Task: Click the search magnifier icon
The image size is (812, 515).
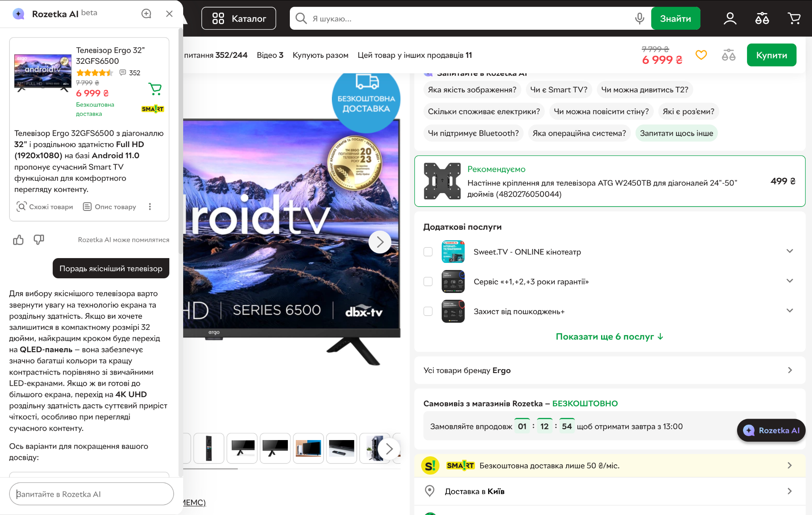Action: point(301,18)
